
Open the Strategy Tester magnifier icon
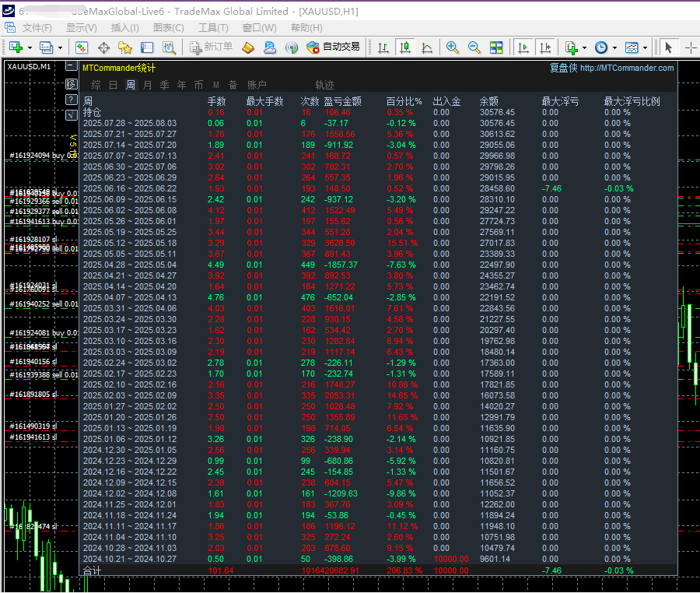[x=169, y=47]
